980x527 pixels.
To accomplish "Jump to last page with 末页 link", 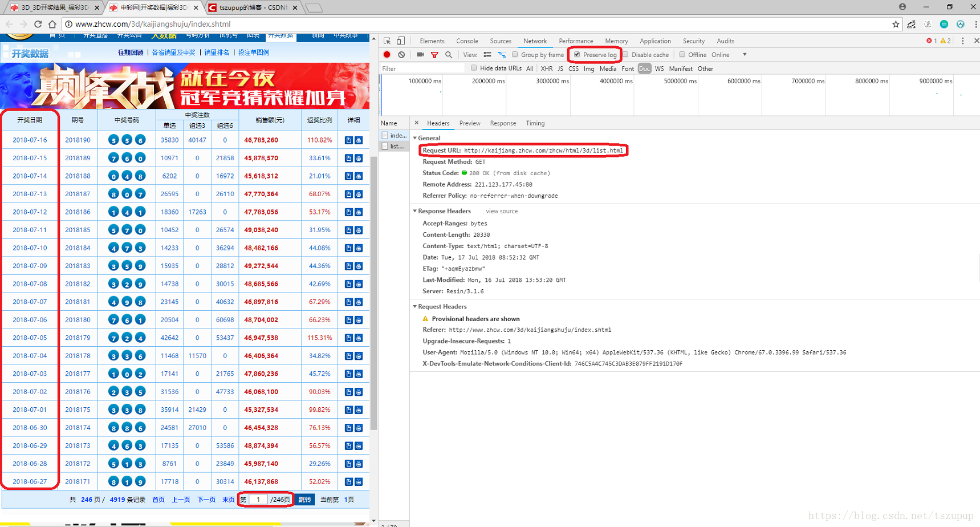I will pyautogui.click(x=228, y=500).
